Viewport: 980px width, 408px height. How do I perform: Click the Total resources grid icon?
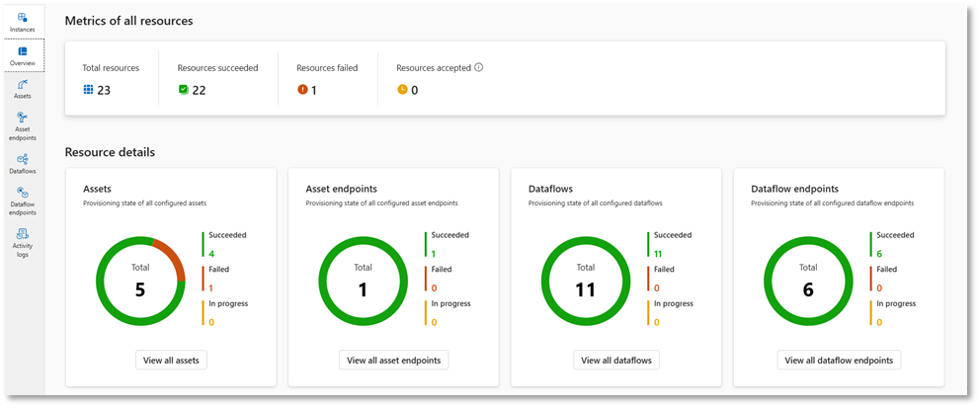coord(88,90)
